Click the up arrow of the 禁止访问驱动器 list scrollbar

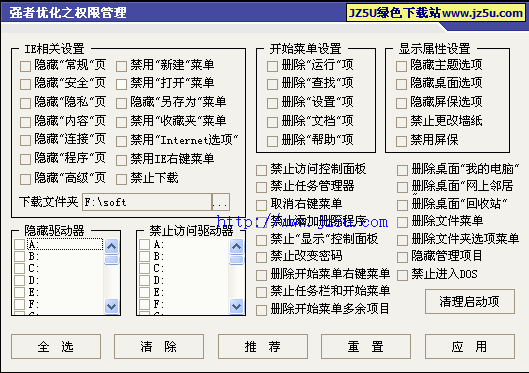pos(236,247)
